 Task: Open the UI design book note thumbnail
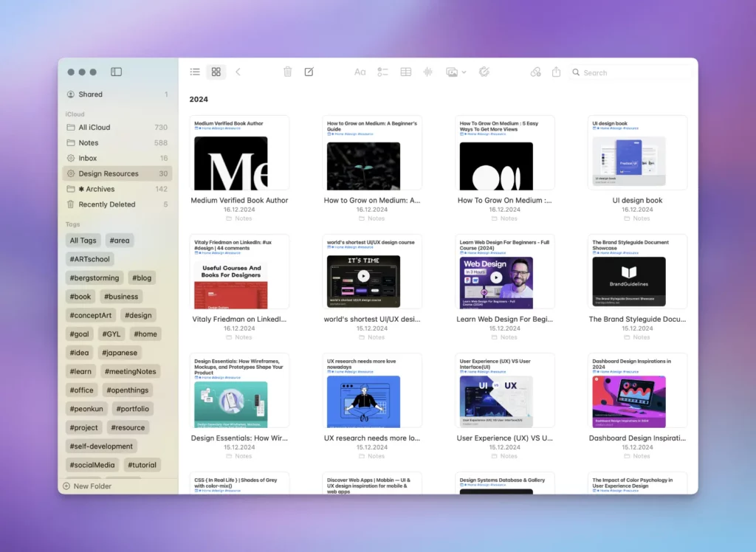point(637,153)
